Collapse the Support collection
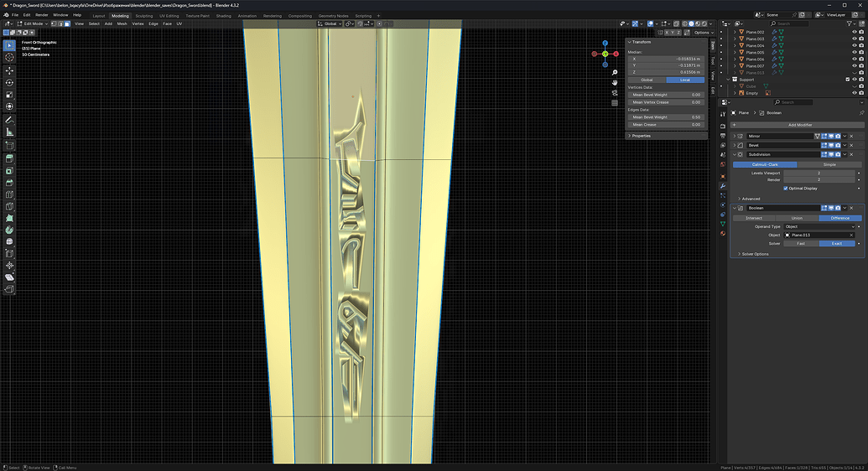The width and height of the screenshot is (868, 471). [x=729, y=79]
